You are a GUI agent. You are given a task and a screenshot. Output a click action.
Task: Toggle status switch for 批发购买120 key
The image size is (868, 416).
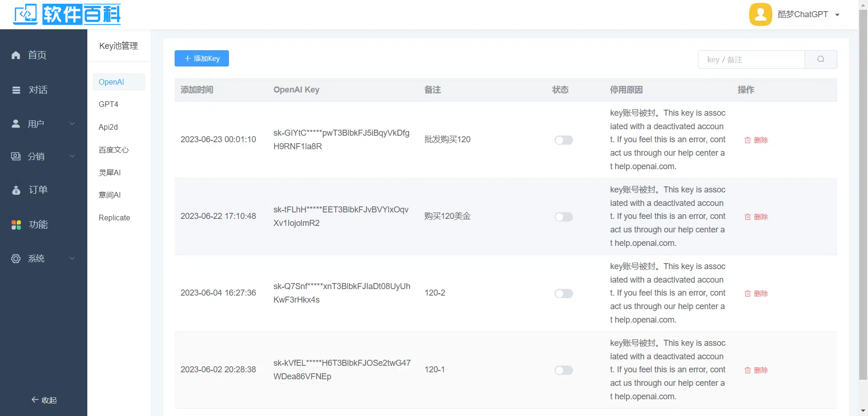563,140
